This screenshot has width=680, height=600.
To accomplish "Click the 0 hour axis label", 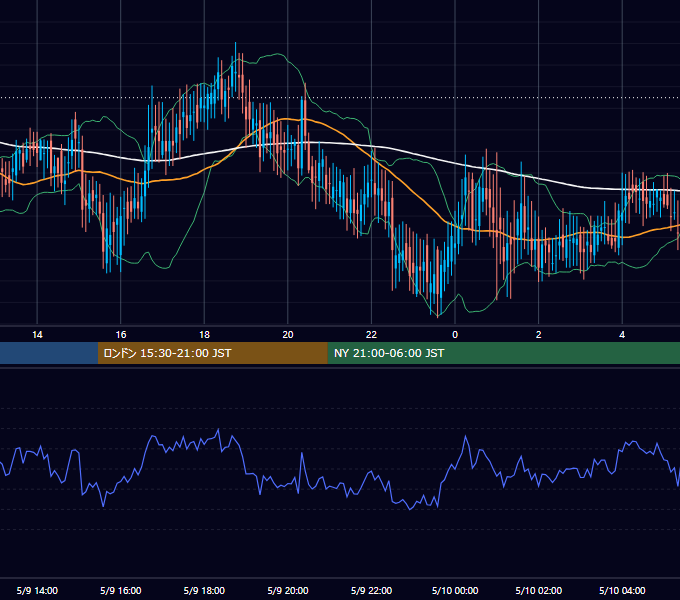I will [455, 335].
